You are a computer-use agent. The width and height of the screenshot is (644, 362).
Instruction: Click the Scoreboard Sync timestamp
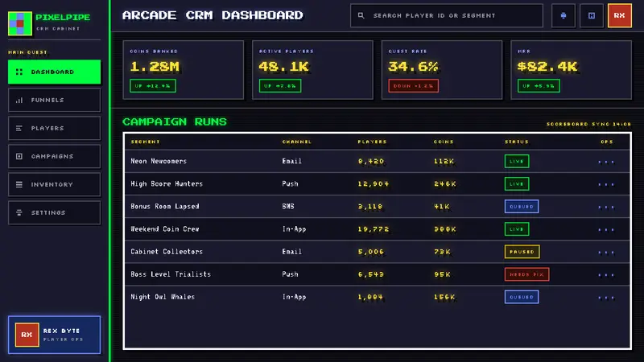(588, 124)
